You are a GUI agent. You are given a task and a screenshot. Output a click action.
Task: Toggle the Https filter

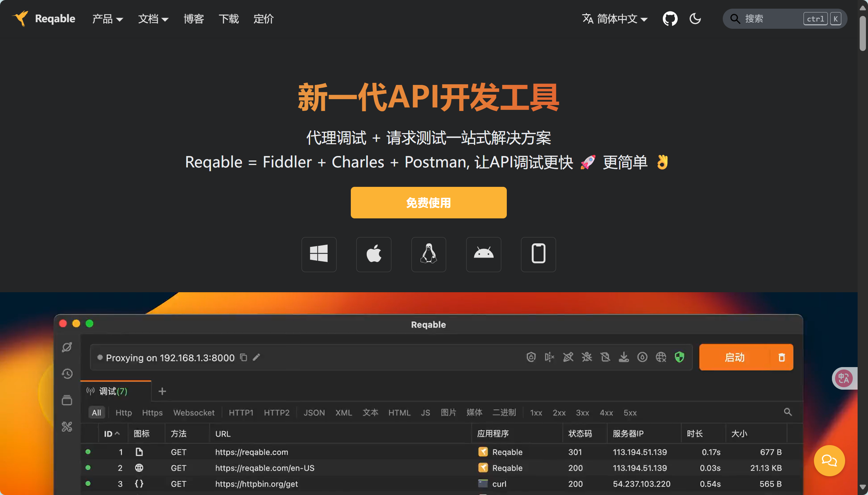152,412
